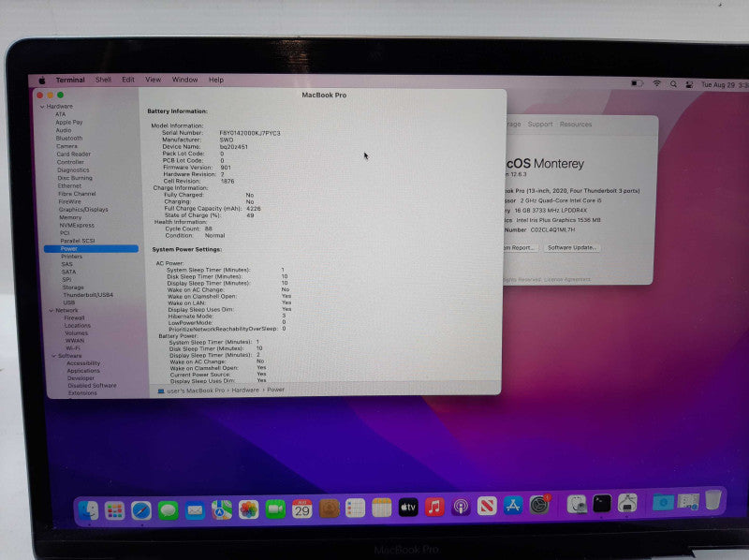The height and width of the screenshot is (560, 749).
Task: Open System Information icon in Dock
Action: pyautogui.click(x=627, y=503)
